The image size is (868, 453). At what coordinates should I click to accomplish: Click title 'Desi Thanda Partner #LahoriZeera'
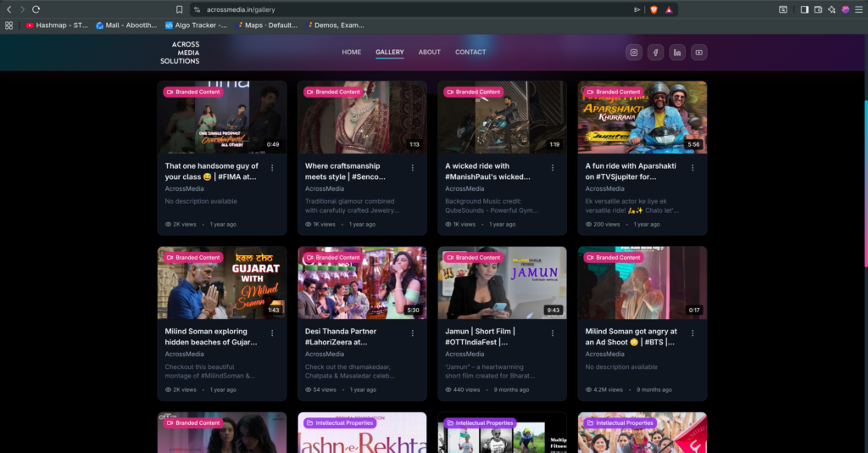[341, 337]
